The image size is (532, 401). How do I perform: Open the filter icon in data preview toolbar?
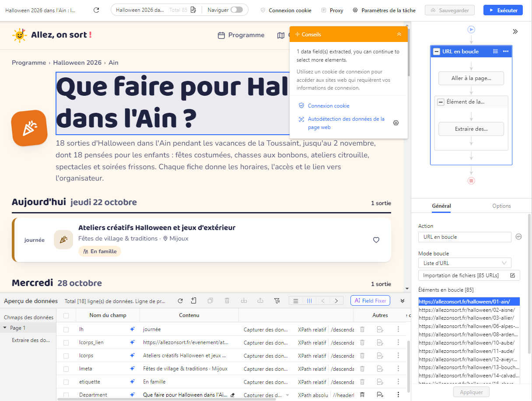point(277,301)
